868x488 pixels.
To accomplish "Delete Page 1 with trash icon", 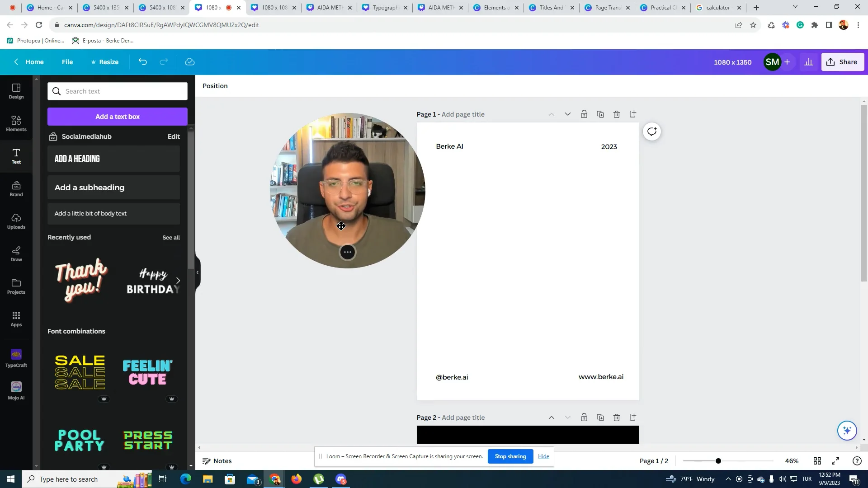I will [x=617, y=114].
